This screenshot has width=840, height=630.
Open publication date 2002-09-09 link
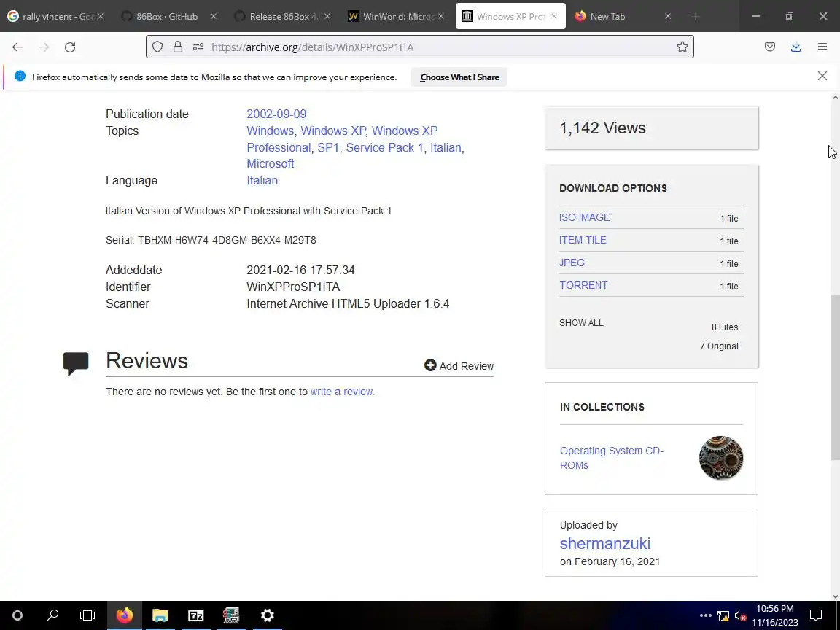tap(276, 114)
